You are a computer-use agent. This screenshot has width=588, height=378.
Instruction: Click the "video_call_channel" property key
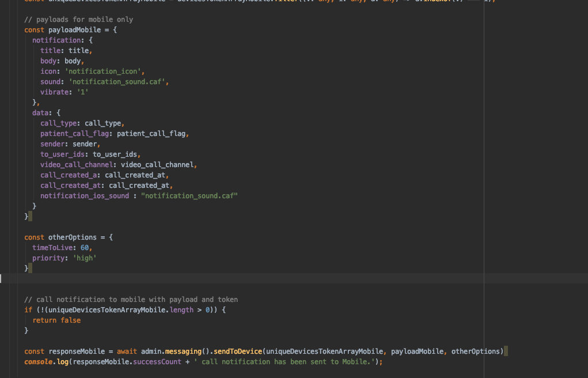77,165
